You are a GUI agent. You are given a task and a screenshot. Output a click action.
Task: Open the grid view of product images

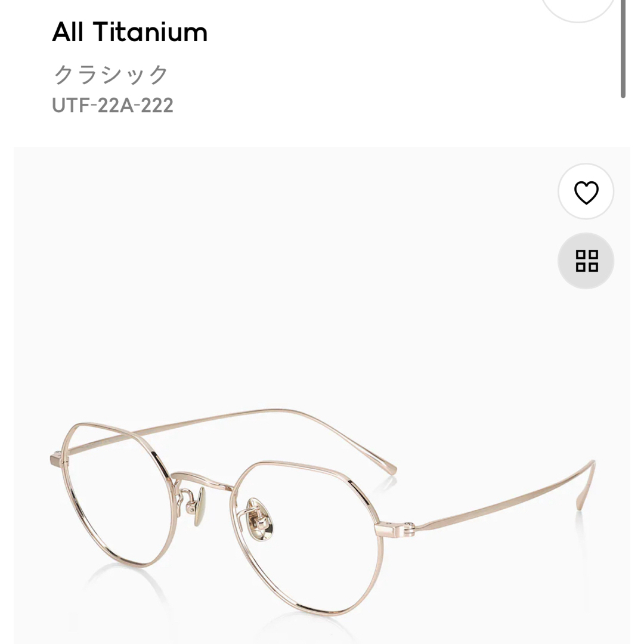coord(586,261)
